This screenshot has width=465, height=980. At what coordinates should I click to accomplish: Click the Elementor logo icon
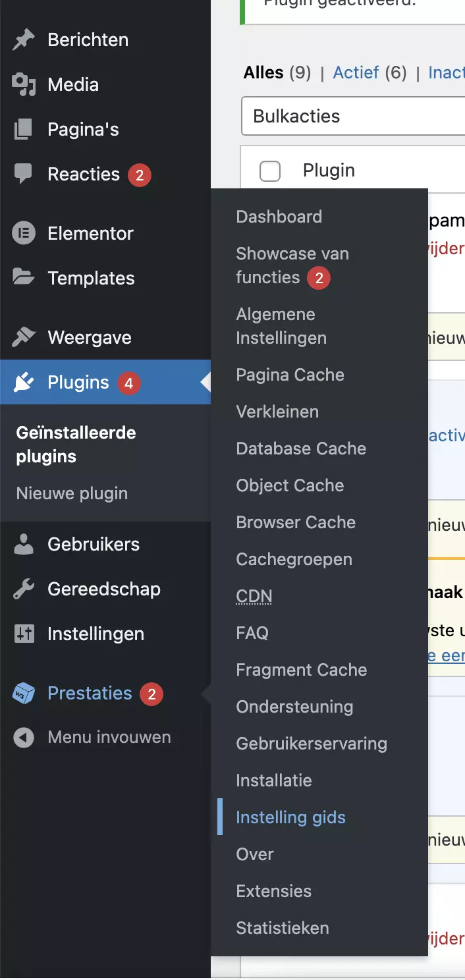pyautogui.click(x=24, y=234)
